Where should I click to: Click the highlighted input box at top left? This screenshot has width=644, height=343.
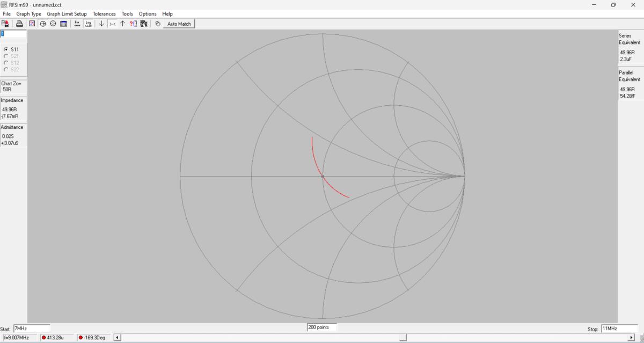click(13, 34)
